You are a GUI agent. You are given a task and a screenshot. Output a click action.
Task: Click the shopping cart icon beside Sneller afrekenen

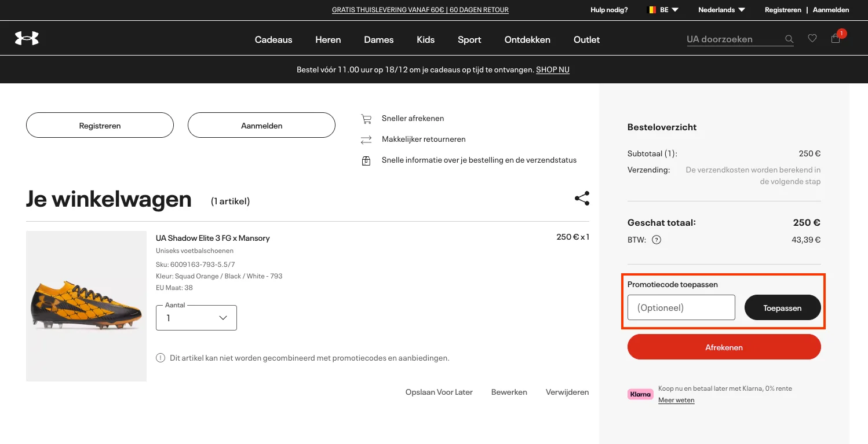coord(366,118)
